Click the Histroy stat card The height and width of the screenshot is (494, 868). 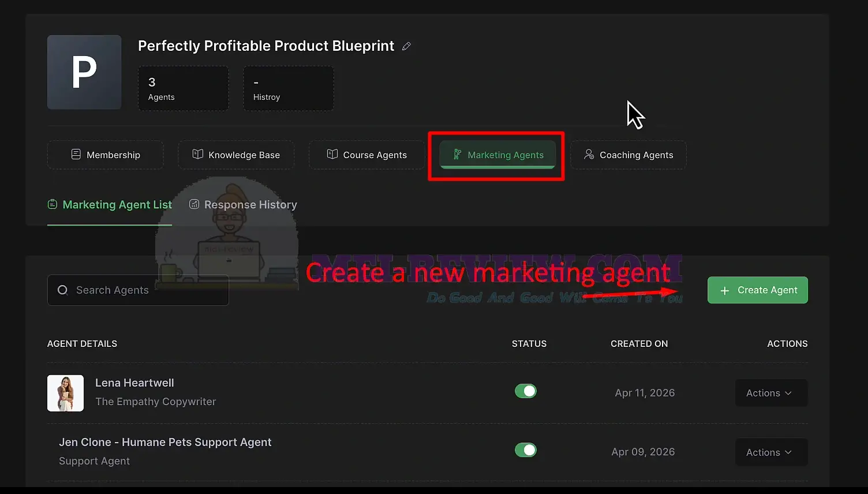point(289,88)
